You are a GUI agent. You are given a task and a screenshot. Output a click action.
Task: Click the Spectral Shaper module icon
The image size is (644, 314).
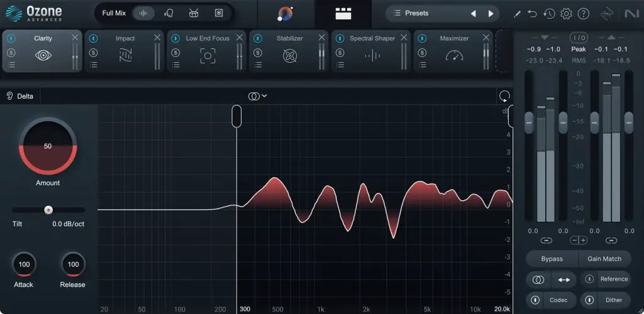tap(372, 55)
